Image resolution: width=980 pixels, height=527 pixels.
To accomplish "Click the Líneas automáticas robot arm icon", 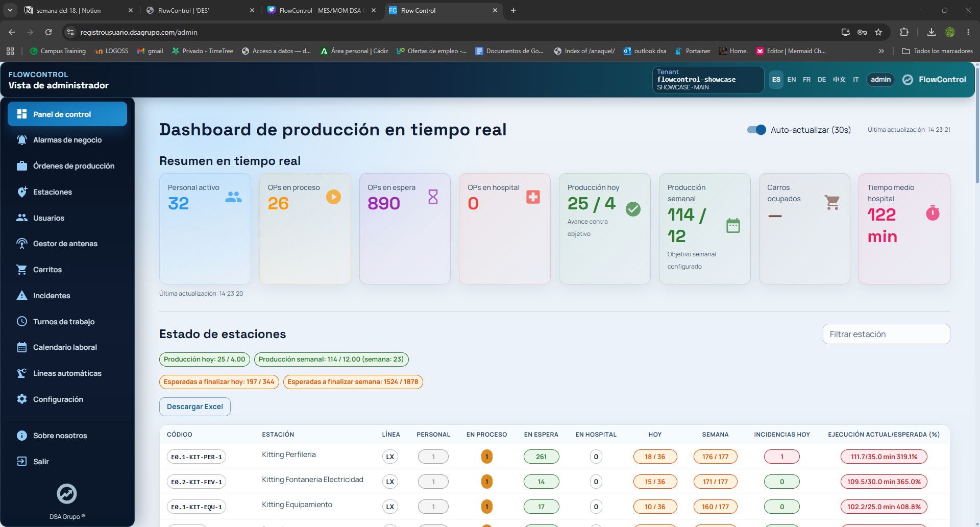I will coord(21,373).
